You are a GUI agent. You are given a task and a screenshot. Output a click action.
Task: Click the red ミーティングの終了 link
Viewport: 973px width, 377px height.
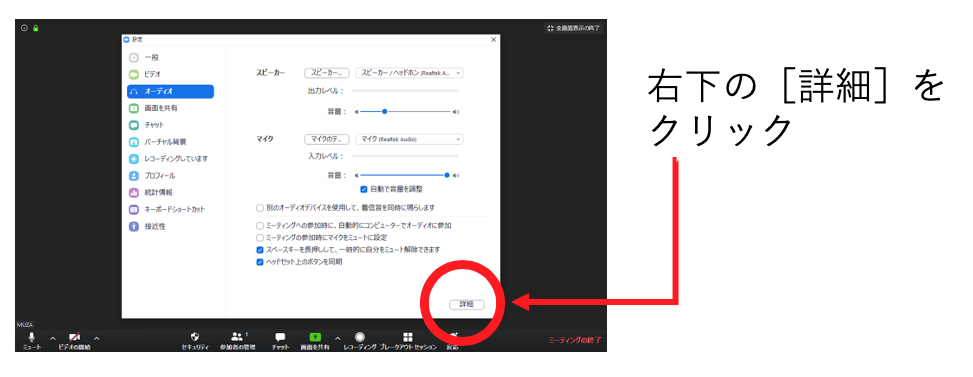tap(575, 340)
